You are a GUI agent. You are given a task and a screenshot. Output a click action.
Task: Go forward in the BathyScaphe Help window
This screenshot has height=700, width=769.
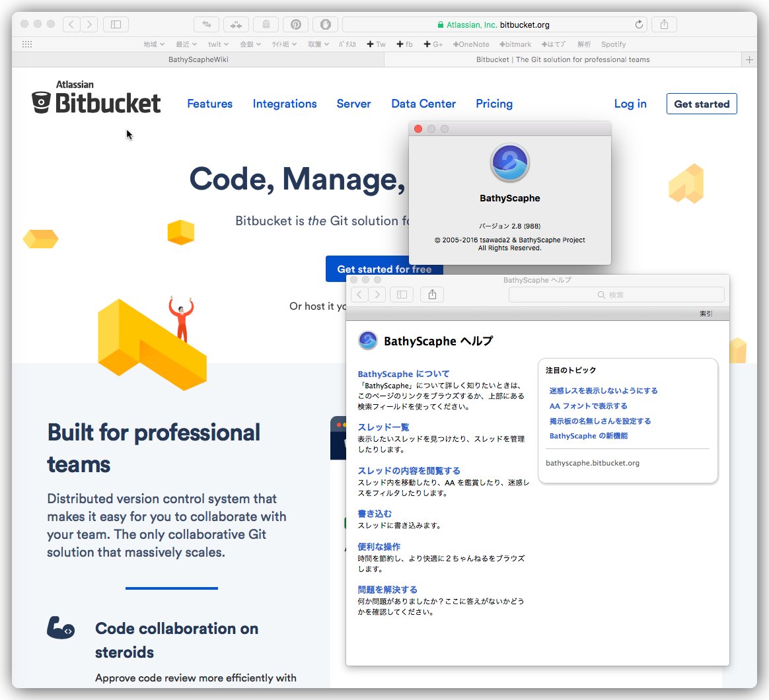[377, 295]
